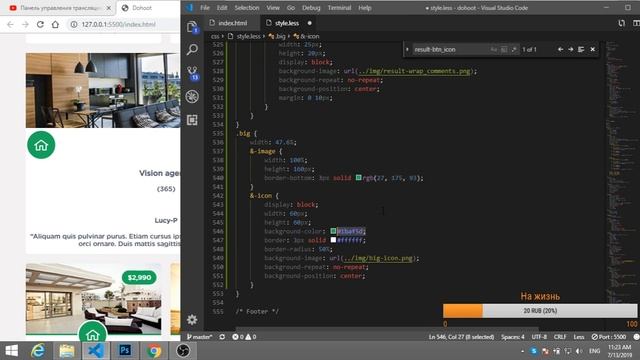Click the CRLF line ending in the status bar
The image size is (640, 360).
[x=560, y=337]
